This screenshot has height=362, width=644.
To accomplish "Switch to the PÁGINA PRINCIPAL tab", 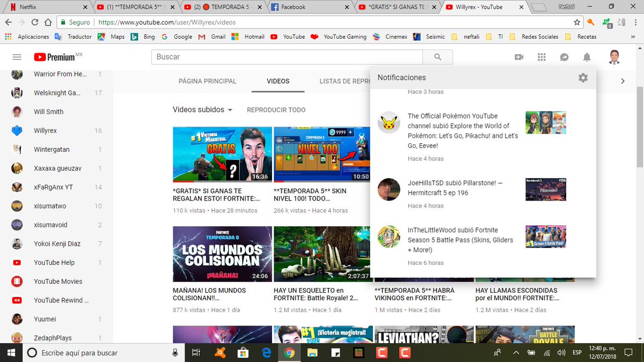I will click(207, 81).
